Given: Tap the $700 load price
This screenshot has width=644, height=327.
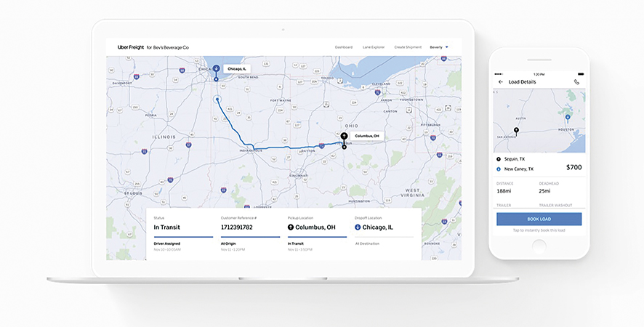Looking at the screenshot, I should tap(573, 167).
